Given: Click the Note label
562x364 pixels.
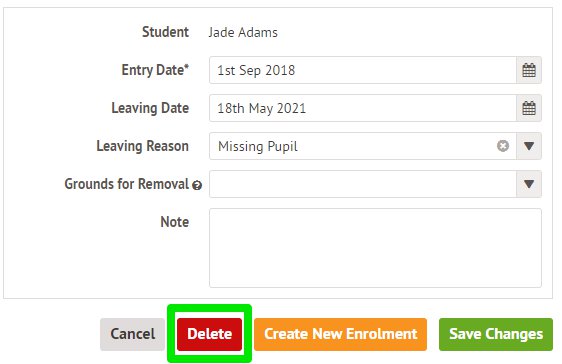Looking at the screenshot, I should click(x=175, y=222).
